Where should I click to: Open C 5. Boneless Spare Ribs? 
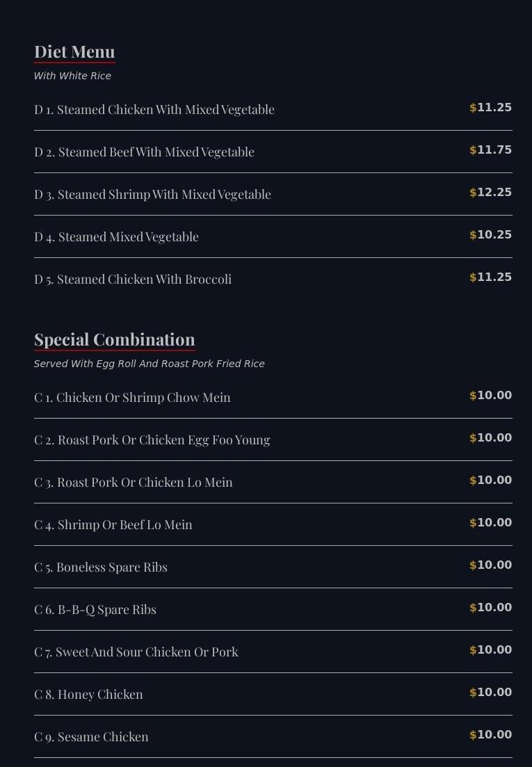(101, 567)
